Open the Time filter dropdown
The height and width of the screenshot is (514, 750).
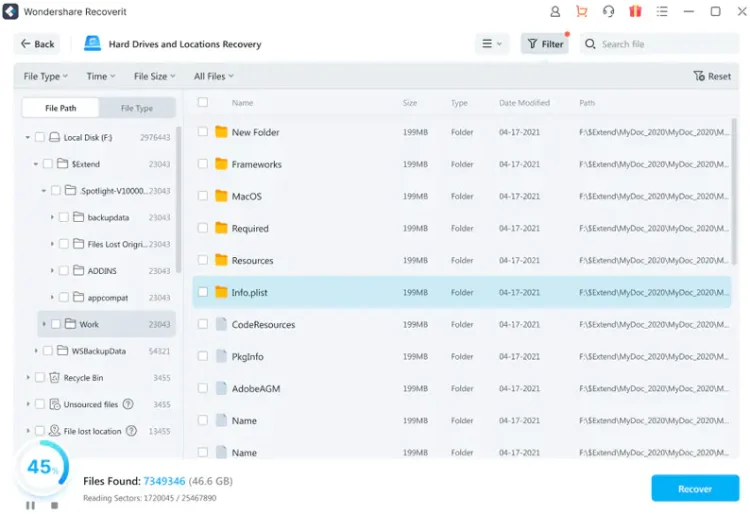101,77
